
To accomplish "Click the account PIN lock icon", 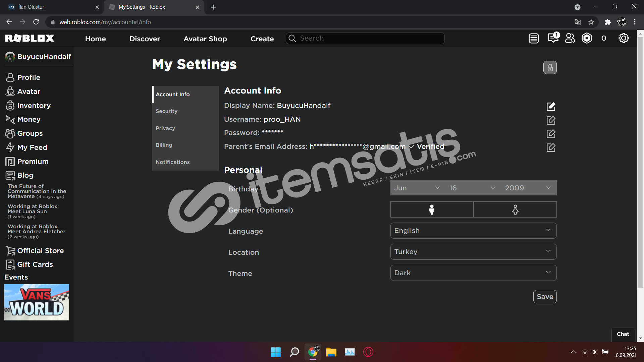I will click(x=550, y=67).
